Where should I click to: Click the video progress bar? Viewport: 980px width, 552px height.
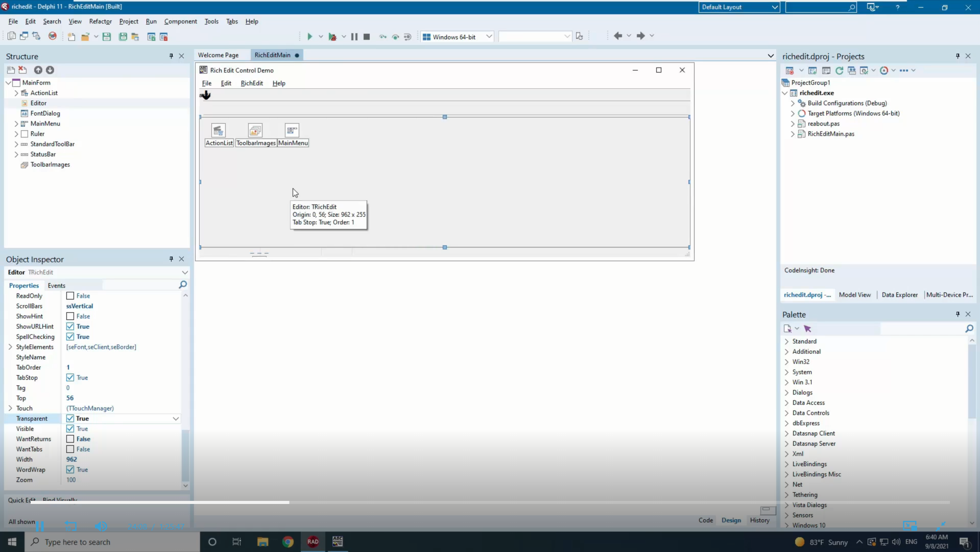[490, 502]
